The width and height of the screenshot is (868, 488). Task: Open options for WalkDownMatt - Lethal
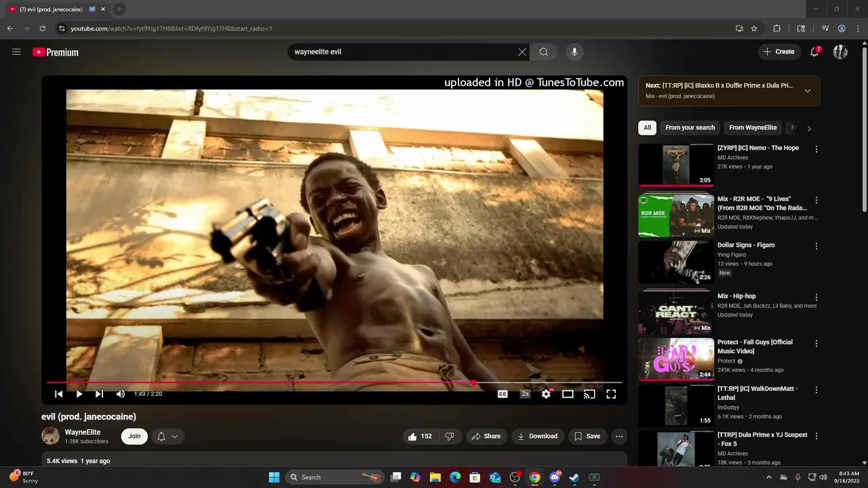816,390
